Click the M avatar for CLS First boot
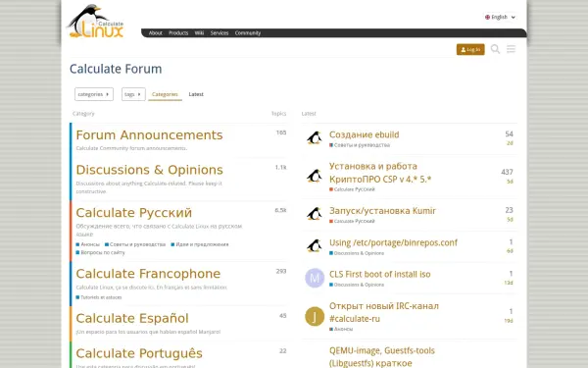Screen dimensions: 588x368 coord(315,278)
